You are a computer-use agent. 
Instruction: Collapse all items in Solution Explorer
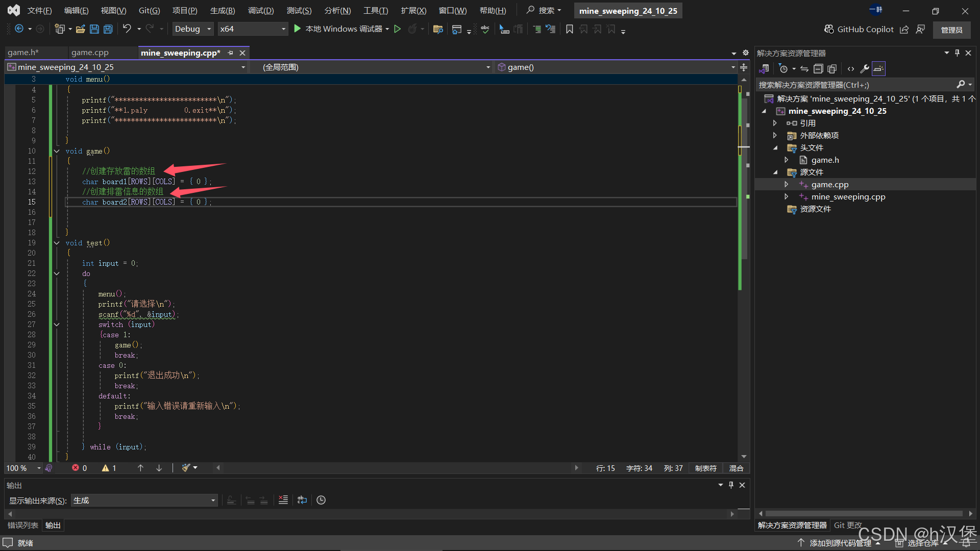[818, 69]
